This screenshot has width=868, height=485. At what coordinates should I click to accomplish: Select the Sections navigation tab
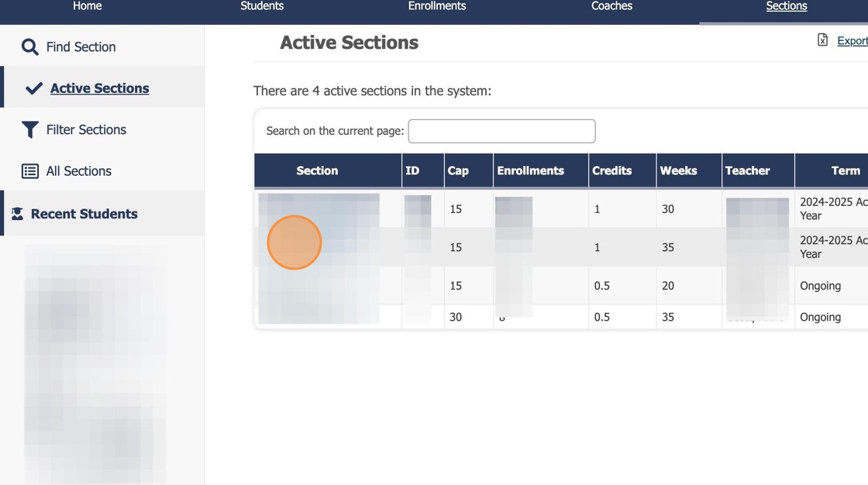[x=786, y=6]
